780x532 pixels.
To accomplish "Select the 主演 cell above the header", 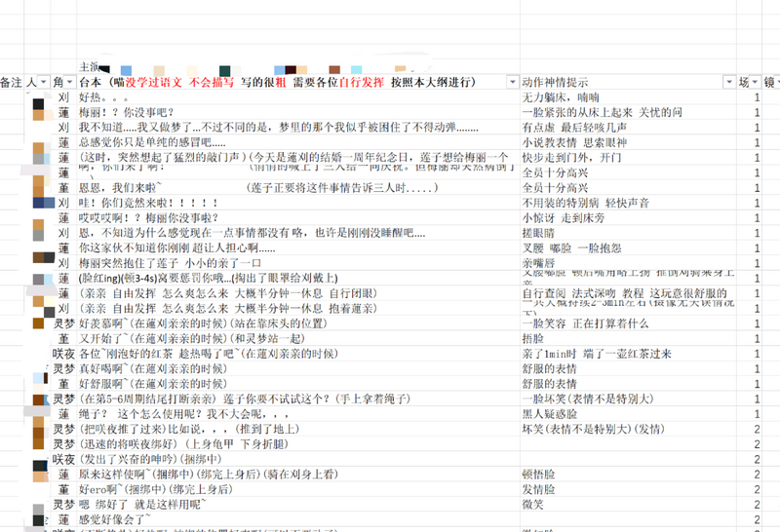I will pyautogui.click(x=89, y=66).
